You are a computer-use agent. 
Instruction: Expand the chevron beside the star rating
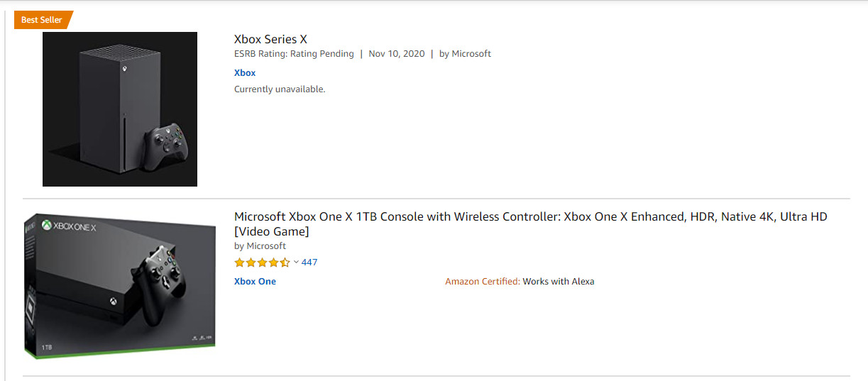tap(296, 263)
